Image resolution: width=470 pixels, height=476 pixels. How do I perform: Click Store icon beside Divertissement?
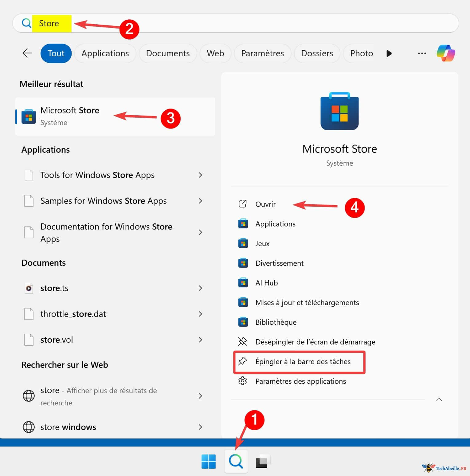click(243, 263)
